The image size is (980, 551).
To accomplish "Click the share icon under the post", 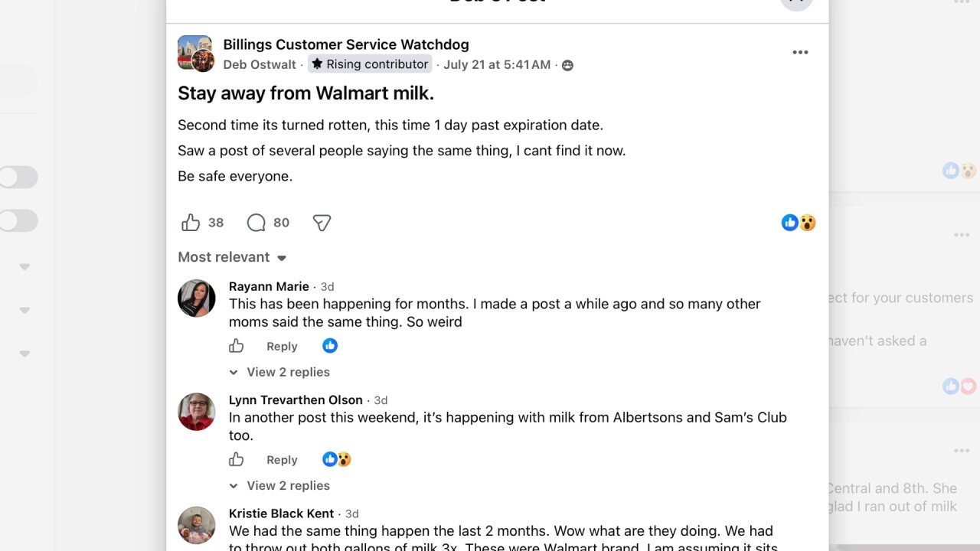I will [322, 223].
